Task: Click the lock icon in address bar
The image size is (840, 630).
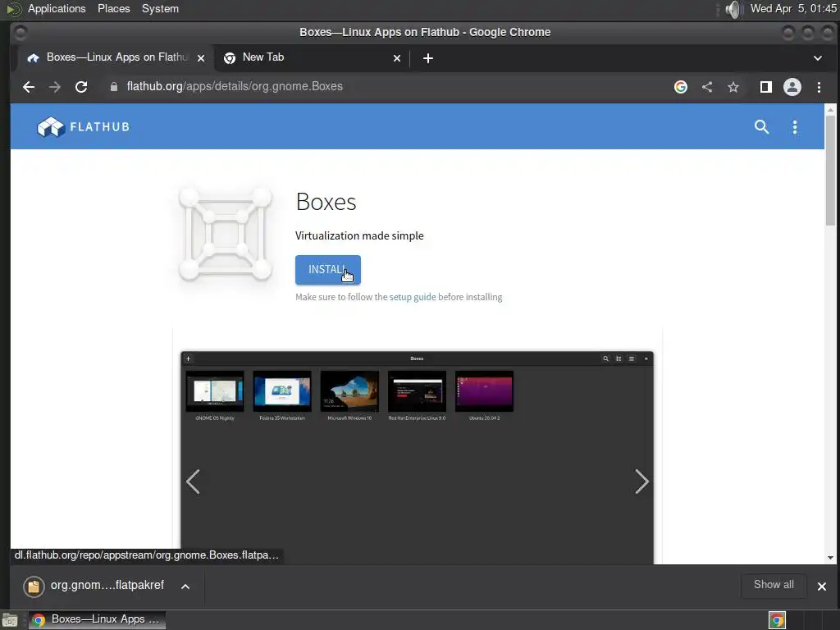Action: point(113,87)
